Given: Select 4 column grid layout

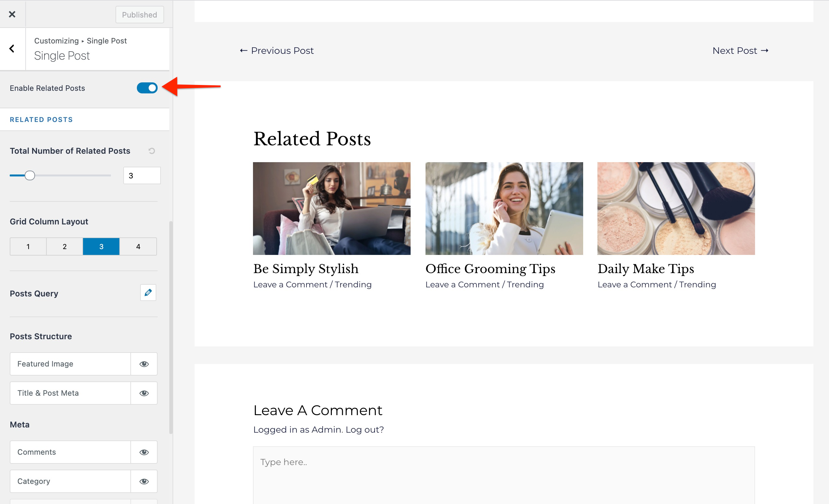Looking at the screenshot, I should click(x=138, y=246).
